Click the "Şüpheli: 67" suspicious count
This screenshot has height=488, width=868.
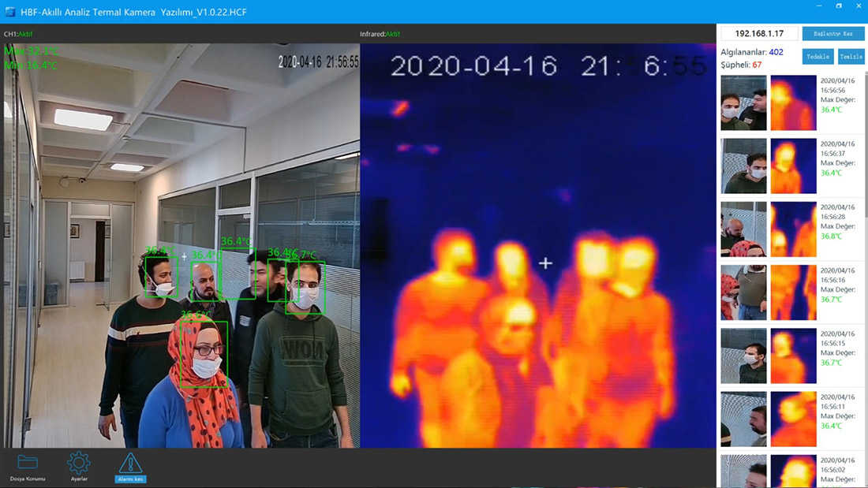[741, 65]
